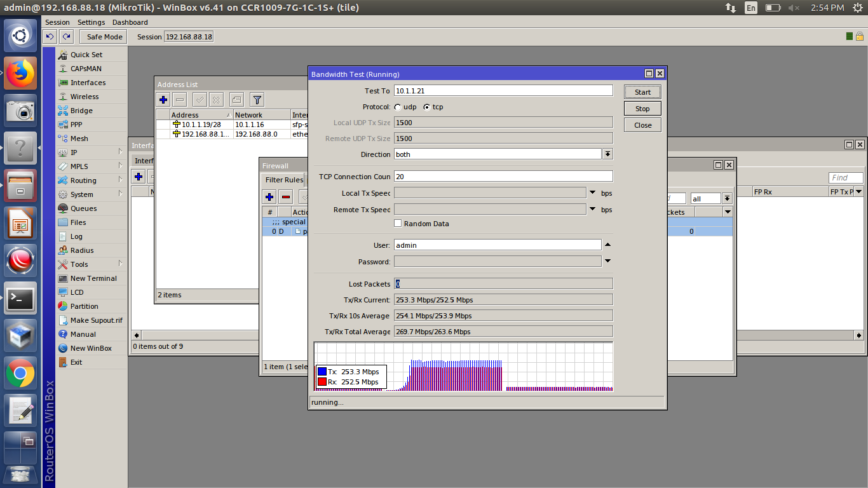Image resolution: width=868 pixels, height=488 pixels.
Task: Open Queues in the sidebar
Action: (83, 208)
